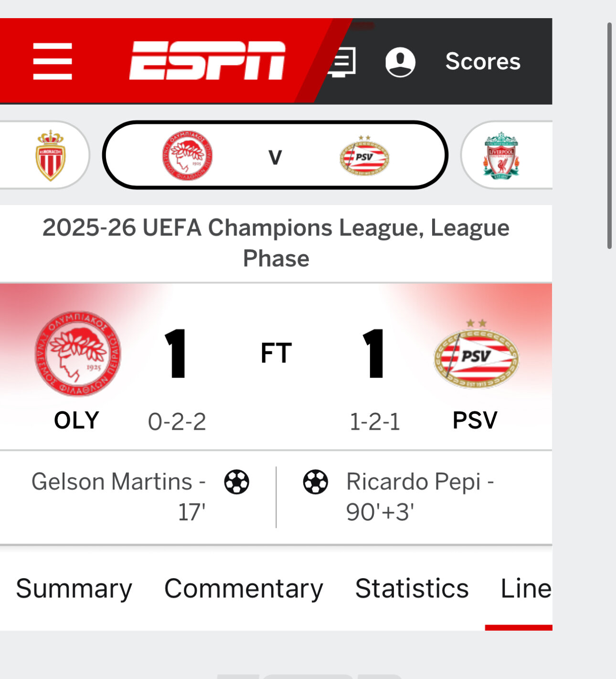Click the vertical page scrollbar
The height and width of the screenshot is (679, 616).
(609, 136)
